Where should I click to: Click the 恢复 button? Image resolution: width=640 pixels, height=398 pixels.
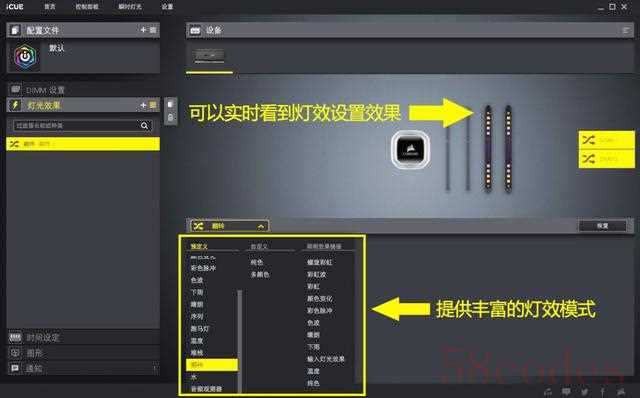point(602,226)
